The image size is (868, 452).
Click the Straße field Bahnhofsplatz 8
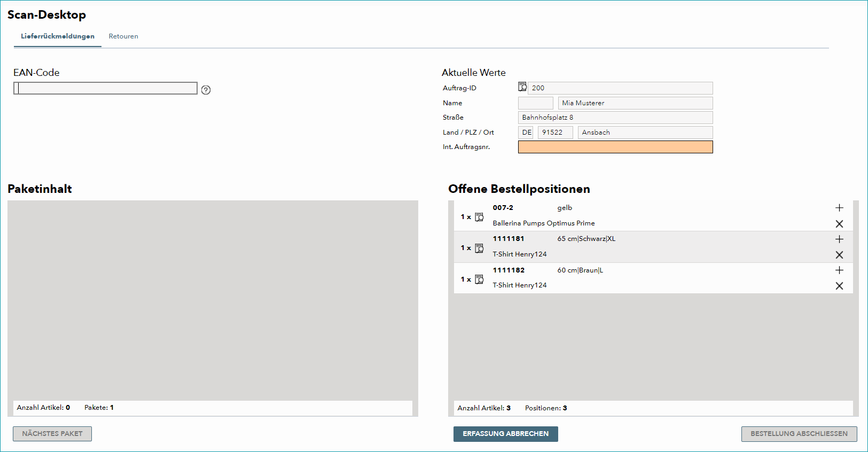[615, 118]
